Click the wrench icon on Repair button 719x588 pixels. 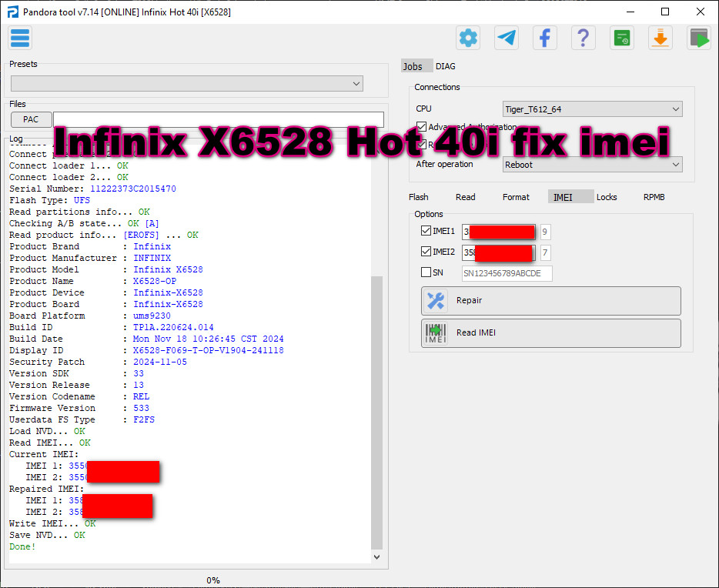[x=436, y=301]
